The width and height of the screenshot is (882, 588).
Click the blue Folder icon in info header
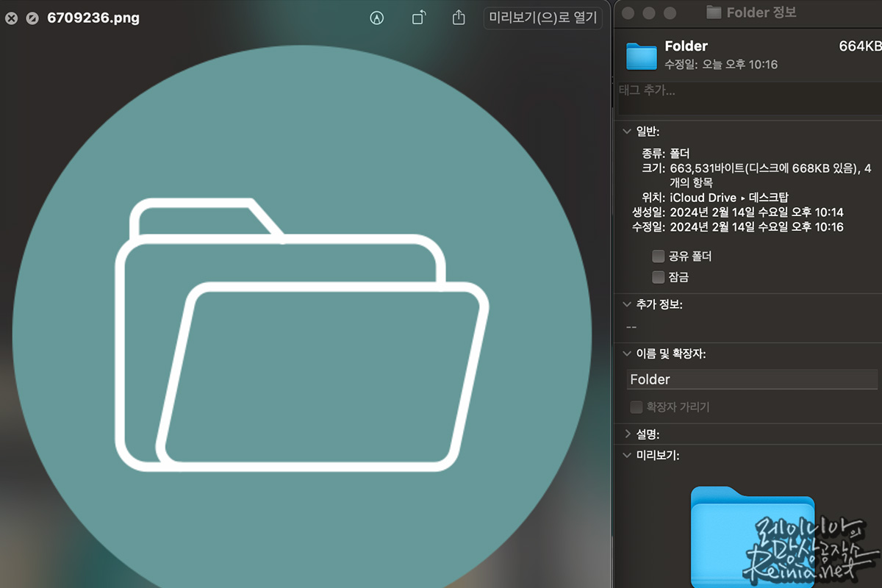[642, 55]
